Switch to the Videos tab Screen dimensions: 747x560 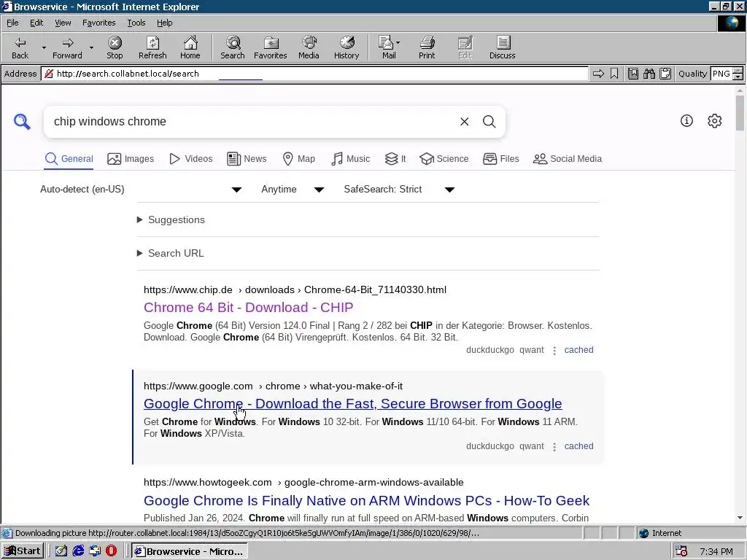pos(190,158)
